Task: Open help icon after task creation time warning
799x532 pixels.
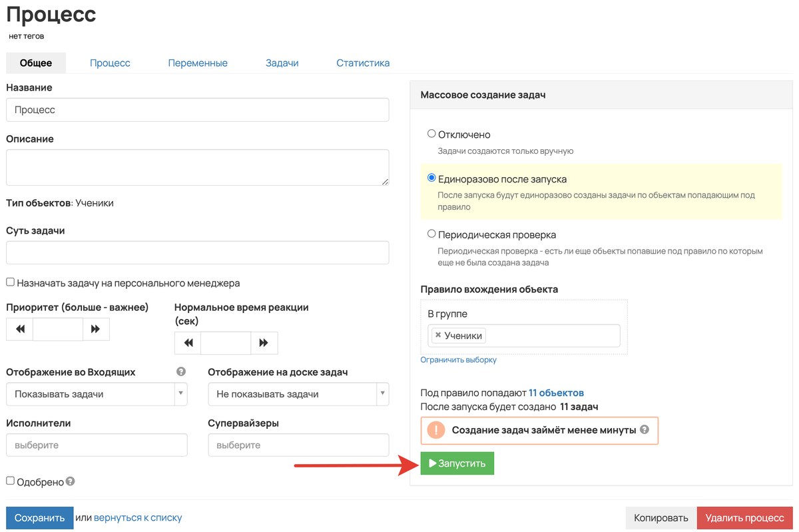Action: tap(644, 430)
